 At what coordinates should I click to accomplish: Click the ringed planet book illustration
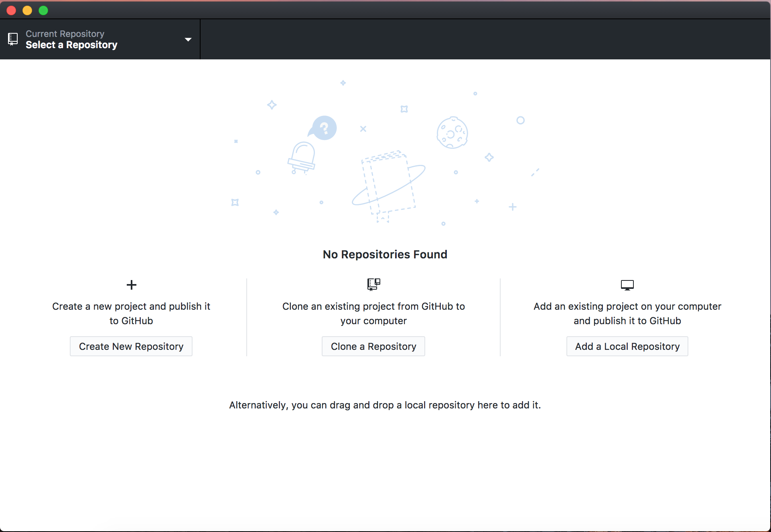tap(388, 185)
